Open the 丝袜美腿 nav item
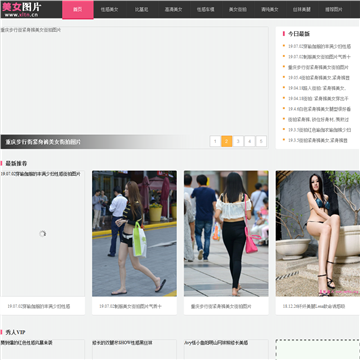360x360 pixels. (x=302, y=10)
